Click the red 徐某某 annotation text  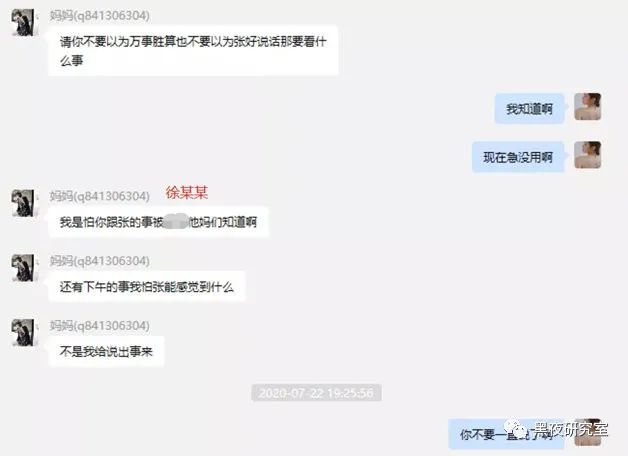[x=187, y=193]
